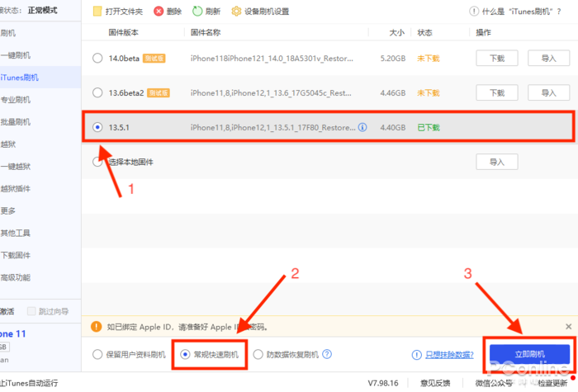Select 常规快速刷机 flash mode
The width and height of the screenshot is (578, 392).
click(x=185, y=354)
